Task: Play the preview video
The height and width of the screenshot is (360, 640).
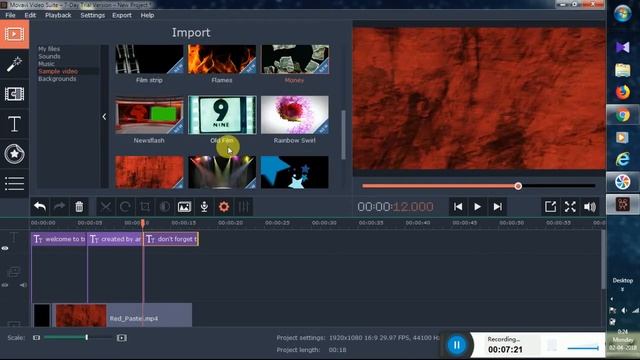Action: 478,207
